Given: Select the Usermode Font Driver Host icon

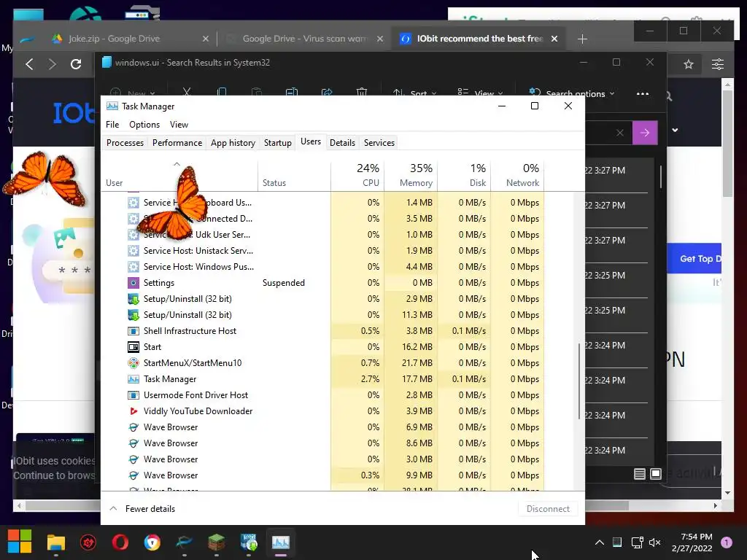Looking at the screenshot, I should pyautogui.click(x=133, y=395).
